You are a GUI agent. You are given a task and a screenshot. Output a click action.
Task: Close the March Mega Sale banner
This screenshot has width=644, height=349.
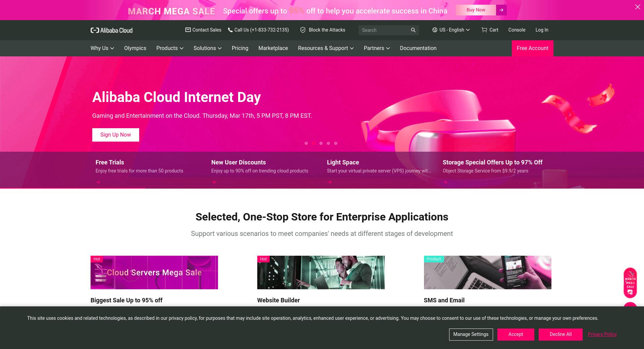(638, 7)
